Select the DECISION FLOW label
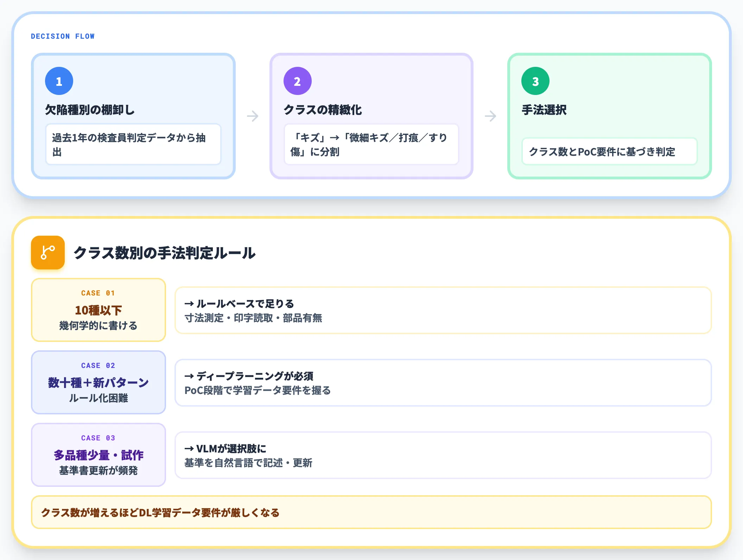Image resolution: width=743 pixels, height=560 pixels. [x=63, y=36]
